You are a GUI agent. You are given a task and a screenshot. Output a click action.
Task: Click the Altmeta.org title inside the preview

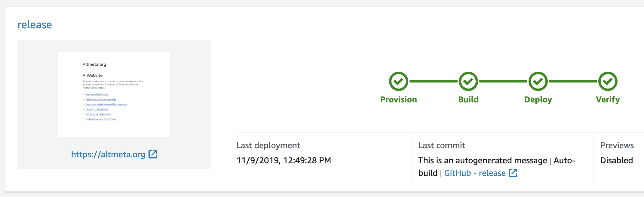tap(94, 64)
